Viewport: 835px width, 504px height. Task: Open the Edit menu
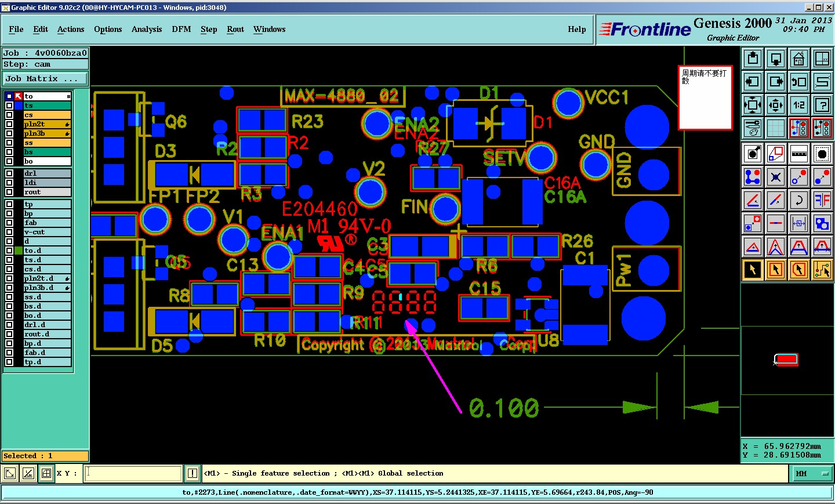41,29
